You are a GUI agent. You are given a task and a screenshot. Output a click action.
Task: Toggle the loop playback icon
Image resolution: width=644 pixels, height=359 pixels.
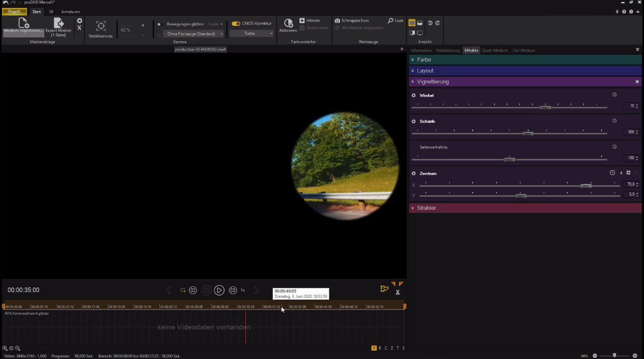click(183, 290)
